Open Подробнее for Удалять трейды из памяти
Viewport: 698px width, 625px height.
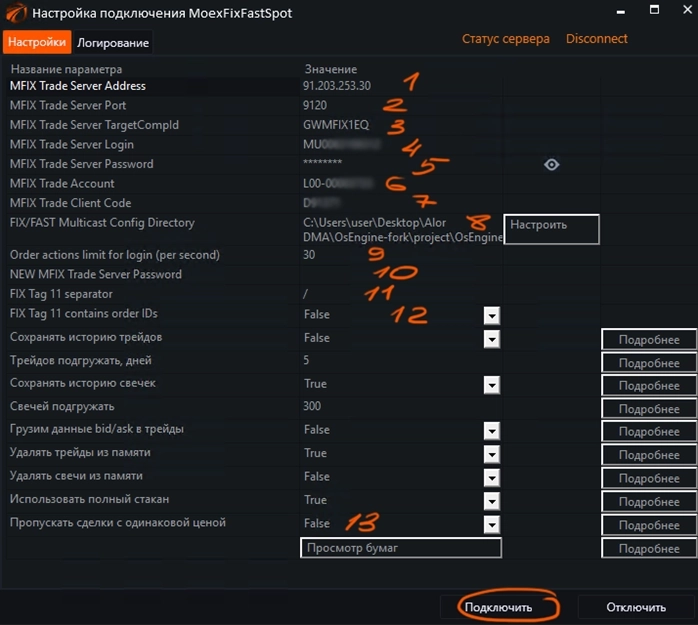tap(649, 455)
